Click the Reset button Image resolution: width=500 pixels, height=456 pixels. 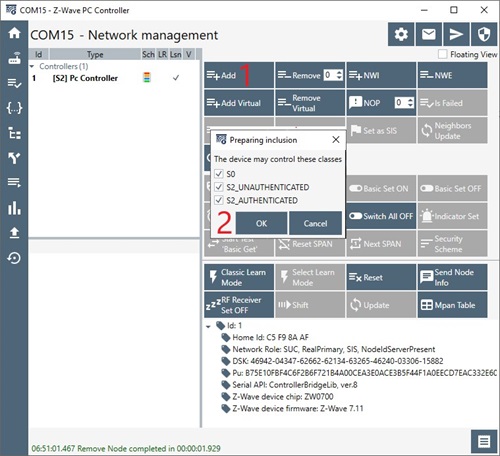tap(381, 277)
